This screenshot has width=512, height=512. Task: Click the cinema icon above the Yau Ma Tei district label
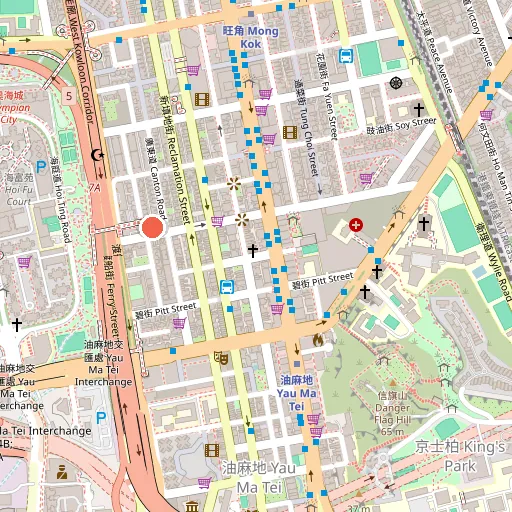click(212, 450)
